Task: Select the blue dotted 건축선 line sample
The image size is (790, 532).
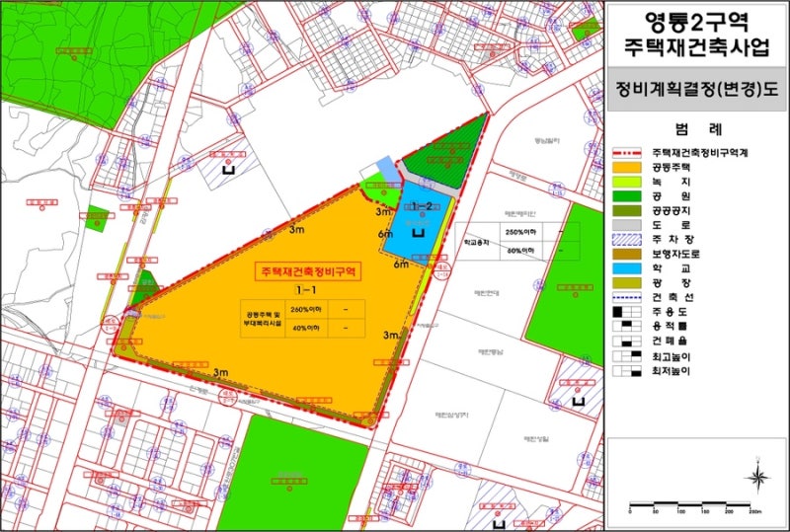Action: 627,297
